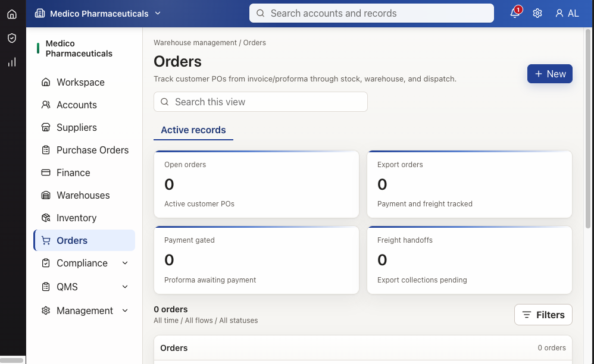Click the Suppliers storefront icon
The width and height of the screenshot is (594, 364).
(x=46, y=127)
